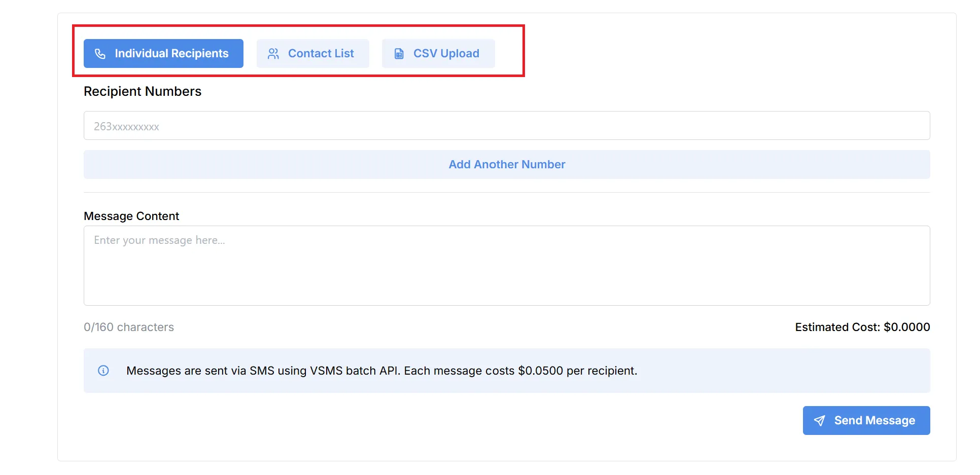Click the "Enter your message here..." placeholder
The height and width of the screenshot is (475, 980).
pos(159,240)
